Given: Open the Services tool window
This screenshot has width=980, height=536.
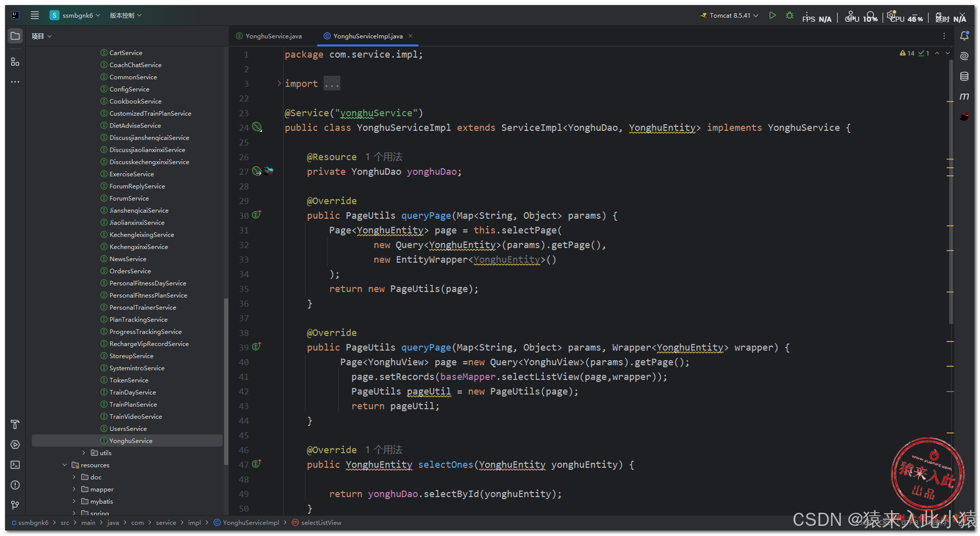Looking at the screenshot, I should [x=15, y=445].
